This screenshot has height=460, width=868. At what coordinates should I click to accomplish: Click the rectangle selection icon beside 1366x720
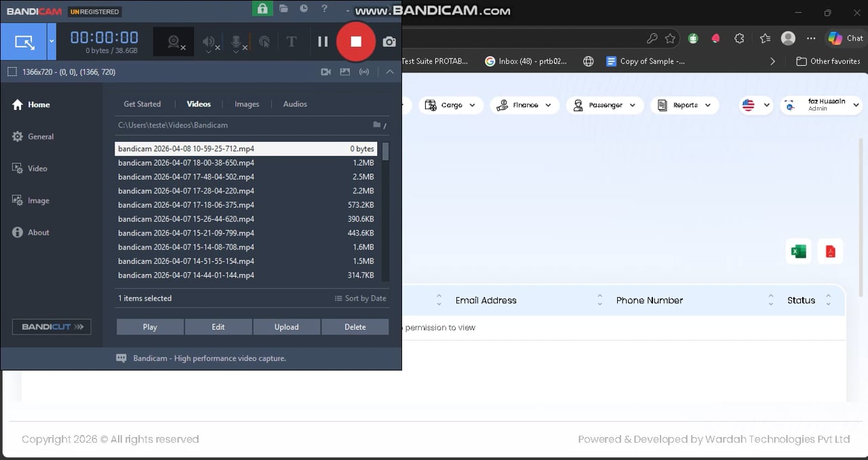pyautogui.click(x=12, y=72)
